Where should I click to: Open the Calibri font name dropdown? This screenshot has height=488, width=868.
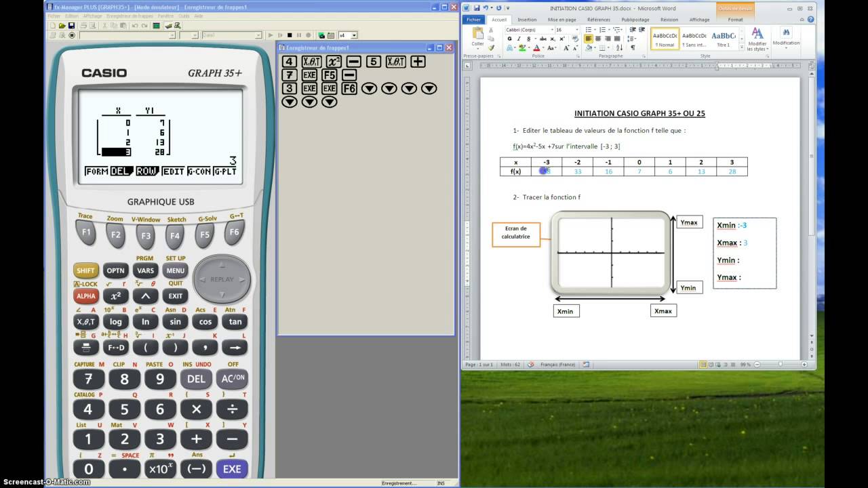(552, 30)
